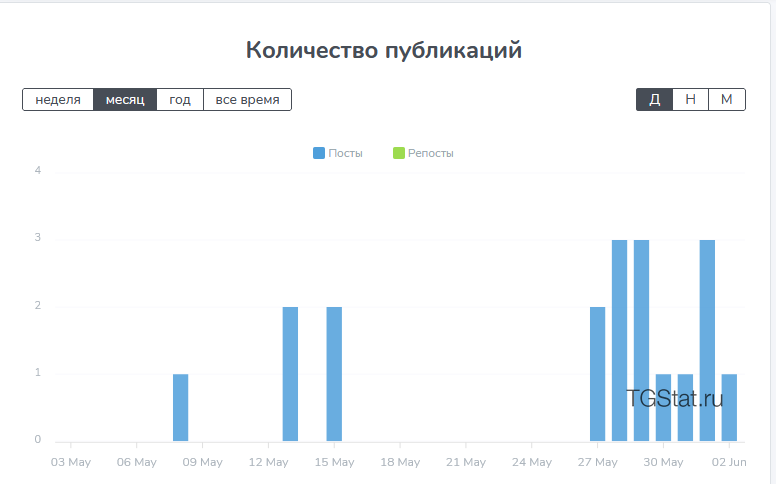The width and height of the screenshot is (776, 484).
Task: Toggle the 'Посты' series legend label
Action: point(345,153)
